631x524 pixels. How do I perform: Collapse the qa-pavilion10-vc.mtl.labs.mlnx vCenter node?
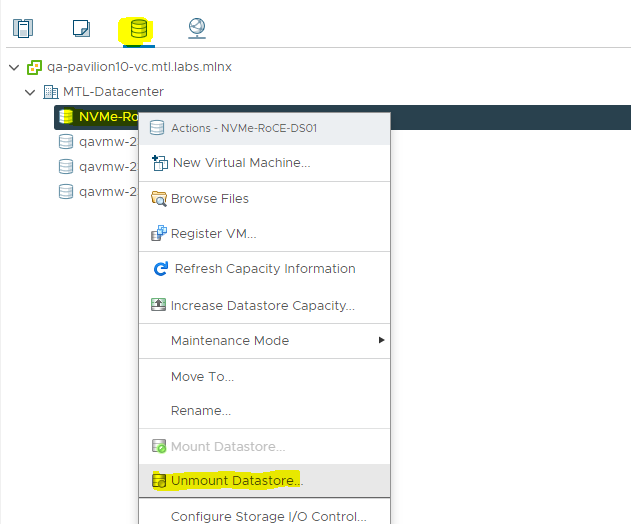coord(14,67)
